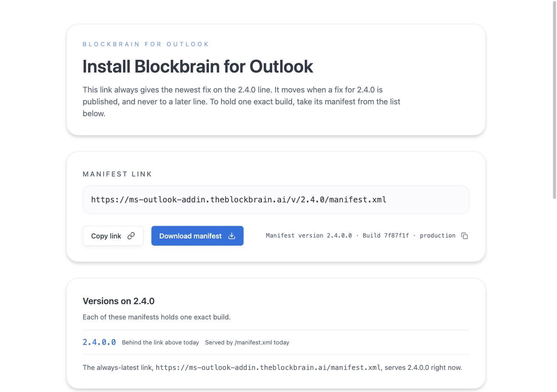The width and height of the screenshot is (557, 392).
Task: Click 'Served by /manifest.xml today' badge
Action: pos(247,342)
